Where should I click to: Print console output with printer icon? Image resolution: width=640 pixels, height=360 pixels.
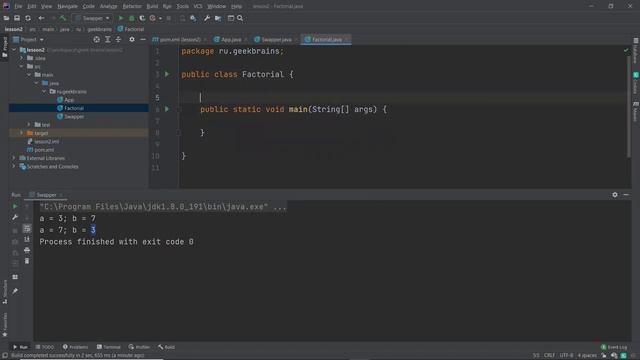[27, 250]
